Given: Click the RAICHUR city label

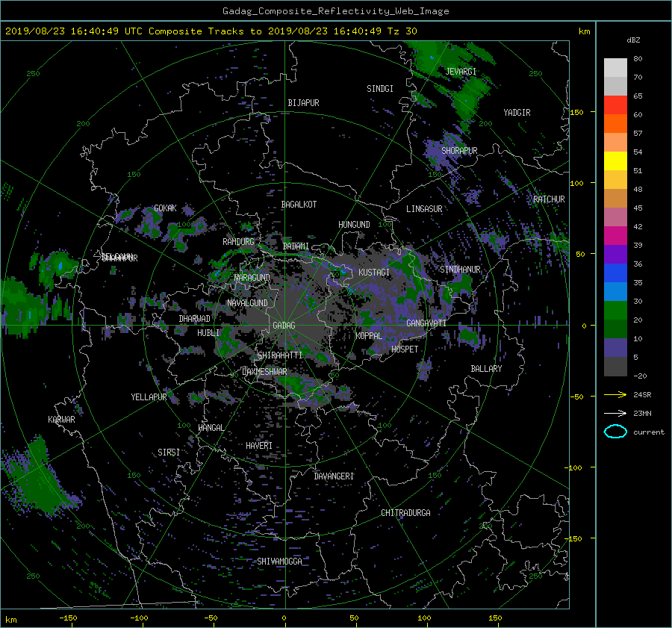Looking at the screenshot, I should [549, 199].
